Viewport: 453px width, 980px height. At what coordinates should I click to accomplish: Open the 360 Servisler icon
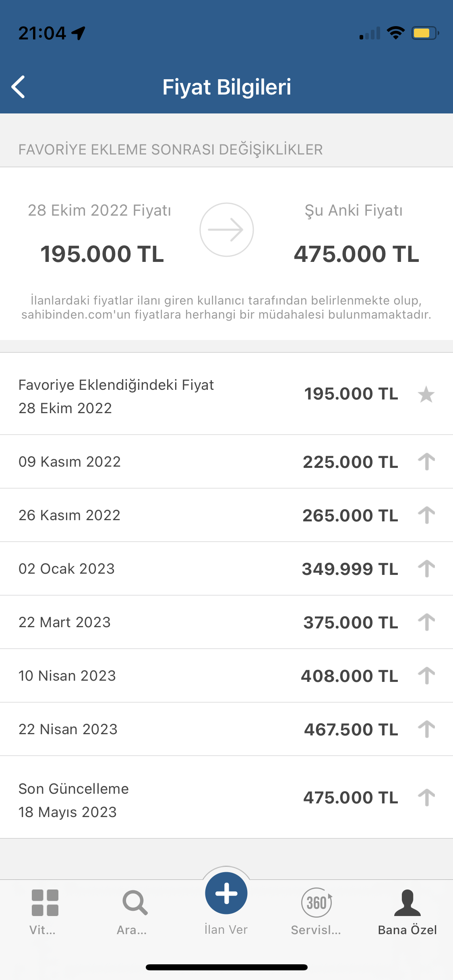coord(317,902)
